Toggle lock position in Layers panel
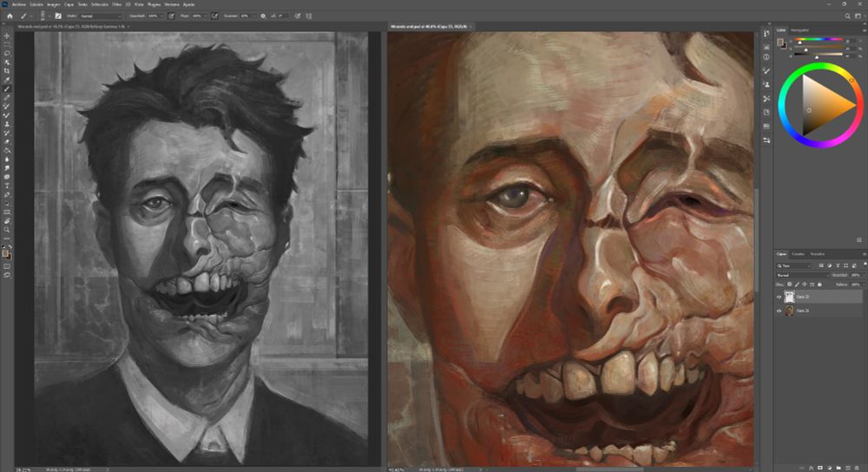The height and width of the screenshot is (472, 868). point(805,285)
